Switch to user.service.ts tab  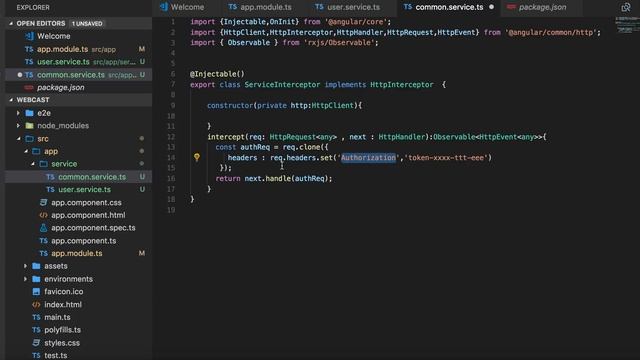click(x=347, y=7)
